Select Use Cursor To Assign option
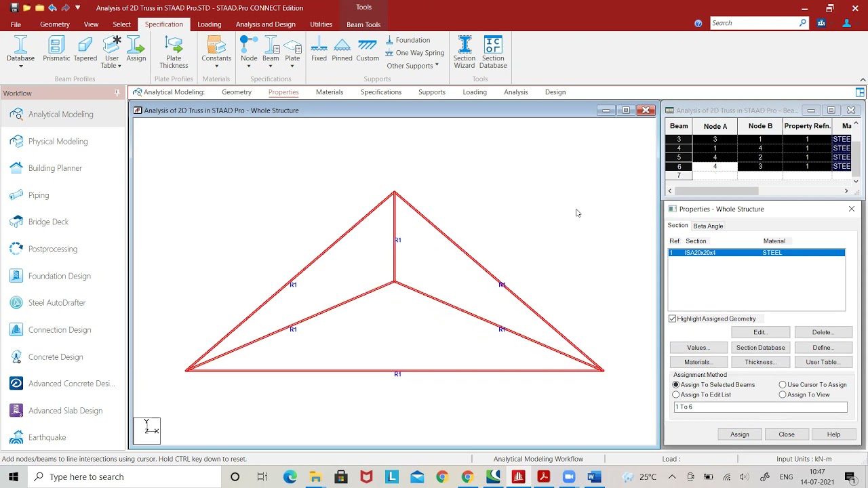This screenshot has height=488, width=868. [783, 385]
